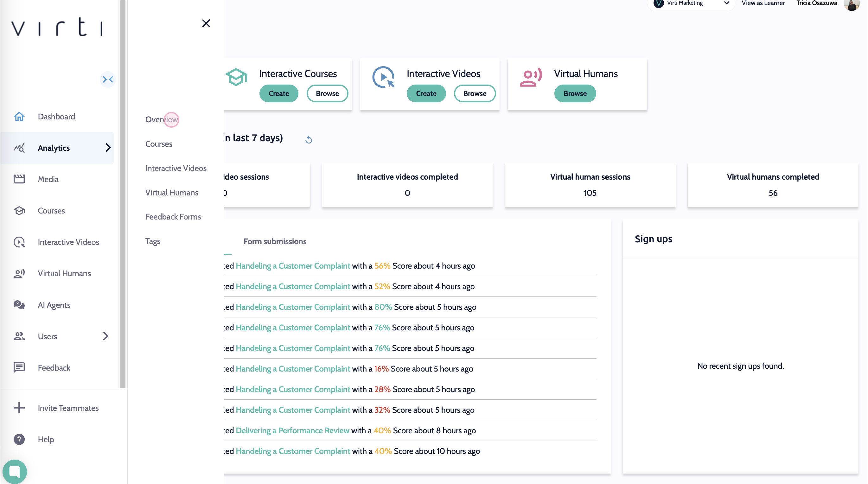Collapse the sidebar with the arrows toggle
The image size is (868, 484).
pyautogui.click(x=108, y=80)
